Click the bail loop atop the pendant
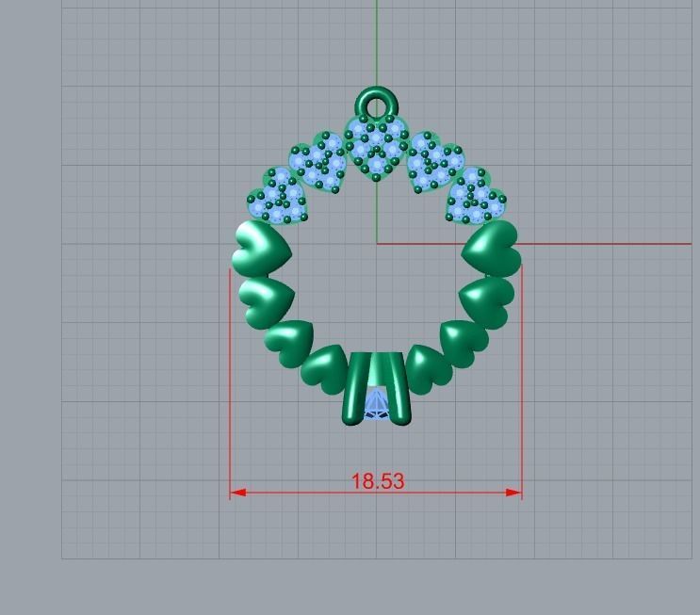The width and height of the screenshot is (700, 615). tap(376, 103)
